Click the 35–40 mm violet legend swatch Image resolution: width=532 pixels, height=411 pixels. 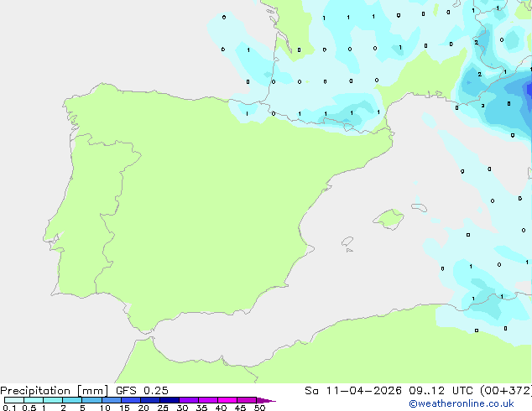point(208,400)
